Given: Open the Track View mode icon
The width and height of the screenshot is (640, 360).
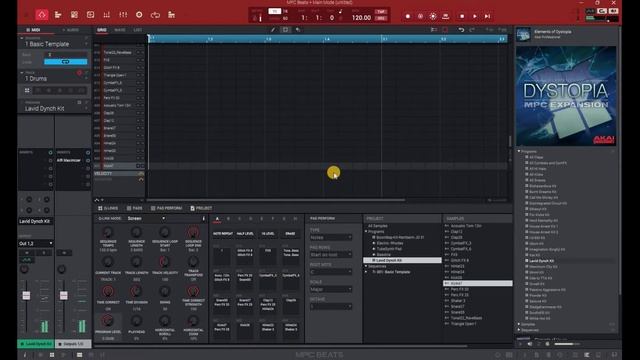Looking at the screenshot, I should [x=58, y=15].
